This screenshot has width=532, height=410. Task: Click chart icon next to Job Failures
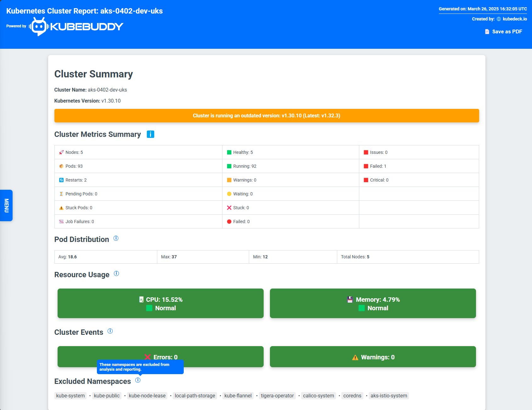coord(61,222)
